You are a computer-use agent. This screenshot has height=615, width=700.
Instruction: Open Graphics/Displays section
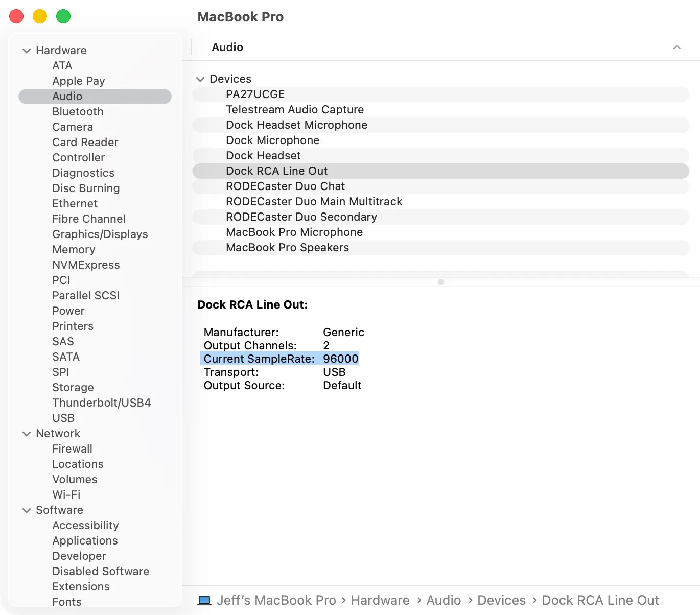click(x=100, y=234)
